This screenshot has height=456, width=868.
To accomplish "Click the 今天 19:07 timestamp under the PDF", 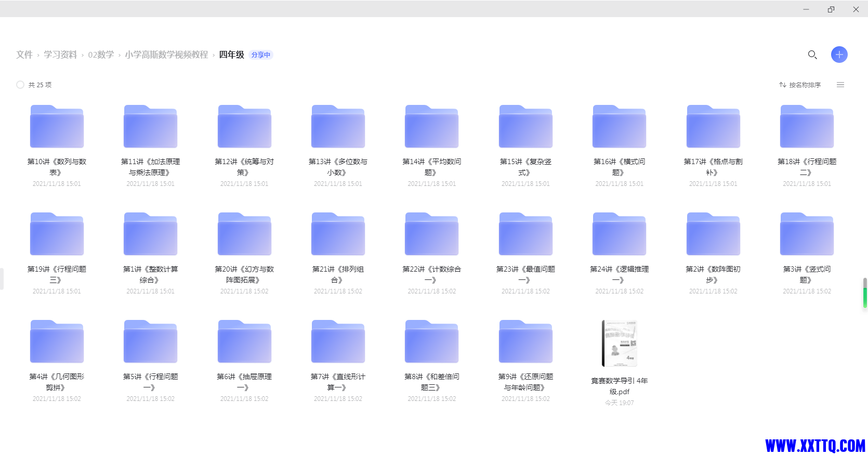I will coord(620,403).
